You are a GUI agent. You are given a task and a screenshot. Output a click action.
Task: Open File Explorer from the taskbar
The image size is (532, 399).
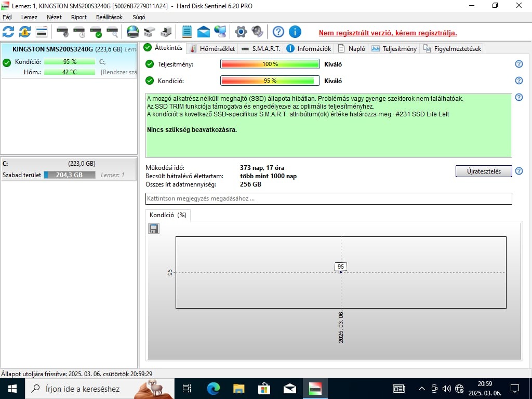[x=239, y=389]
